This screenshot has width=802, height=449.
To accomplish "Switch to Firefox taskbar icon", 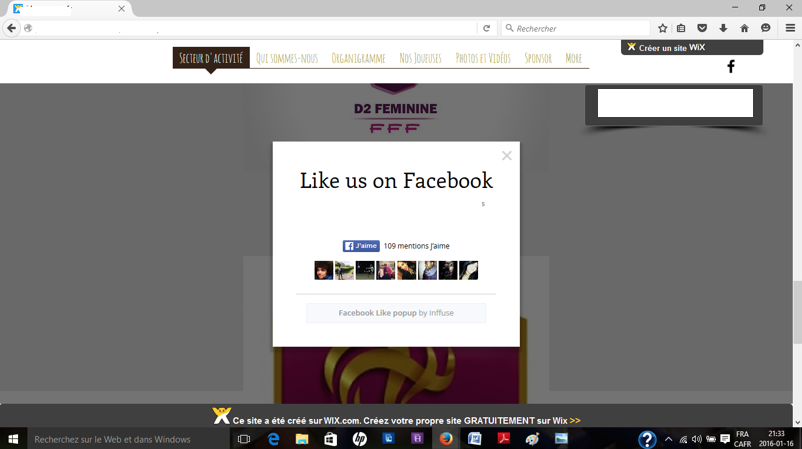I will click(x=446, y=439).
